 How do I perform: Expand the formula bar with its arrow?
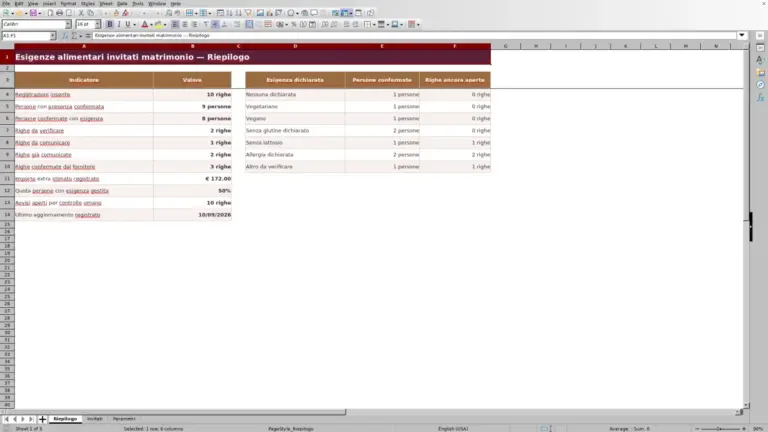[x=742, y=35]
